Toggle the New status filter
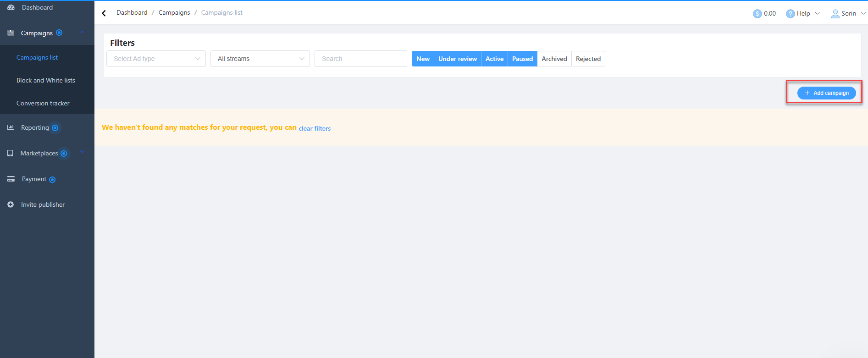The image size is (868, 358). click(x=423, y=59)
